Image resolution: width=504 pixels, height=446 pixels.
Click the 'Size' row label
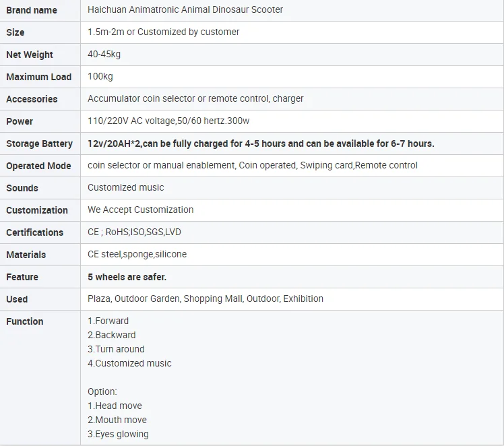coord(15,32)
